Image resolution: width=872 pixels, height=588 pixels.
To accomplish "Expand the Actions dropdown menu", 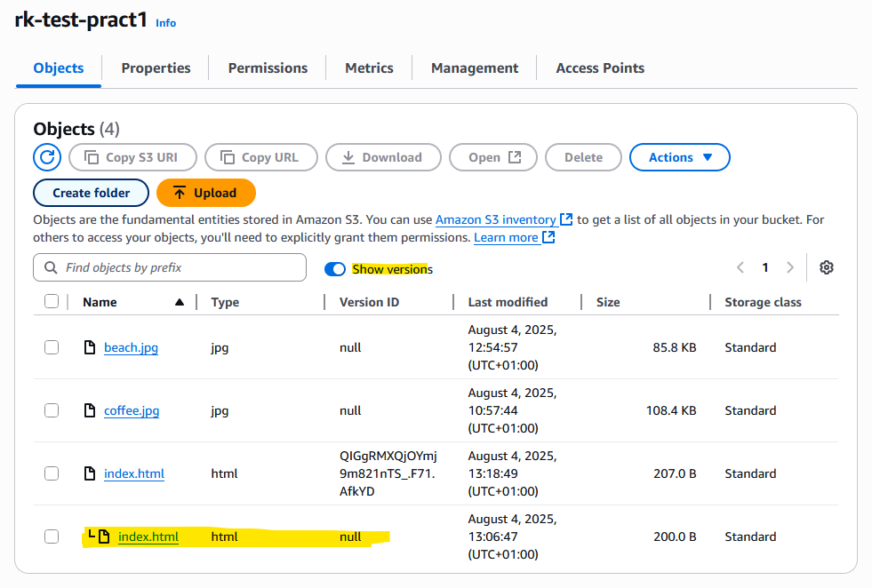I will (679, 157).
